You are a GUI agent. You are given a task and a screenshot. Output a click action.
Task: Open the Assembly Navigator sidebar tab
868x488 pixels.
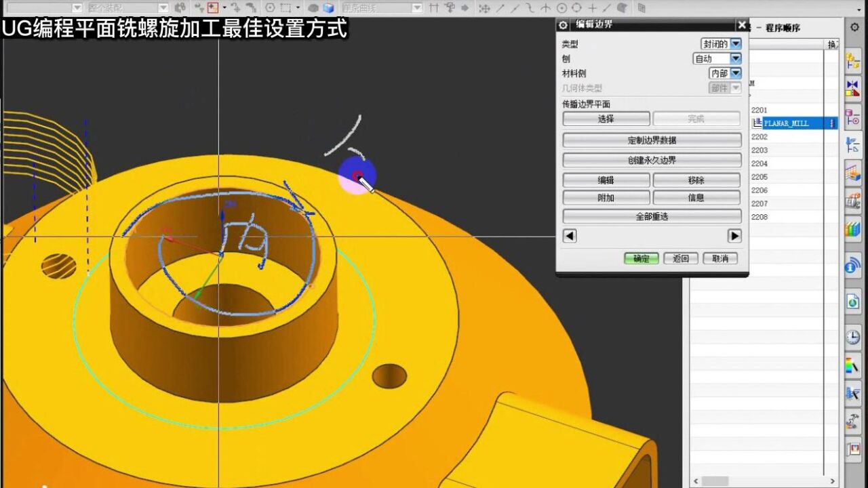pyautogui.click(x=852, y=60)
